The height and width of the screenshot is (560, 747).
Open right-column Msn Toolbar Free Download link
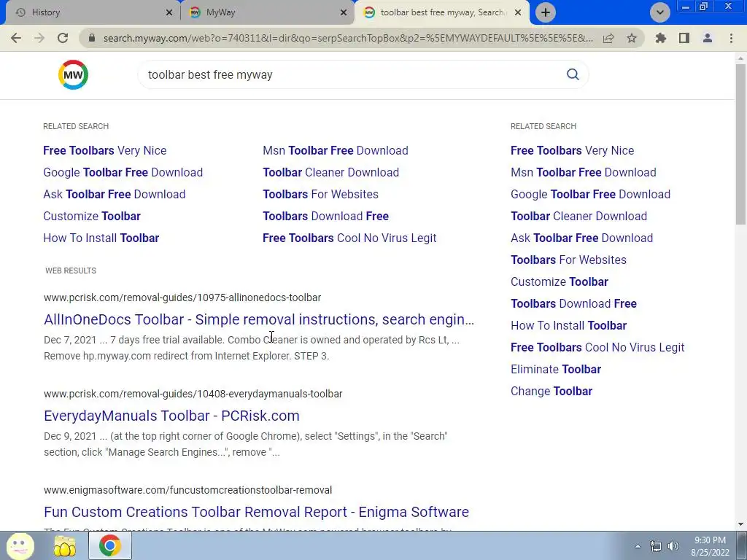[584, 172]
